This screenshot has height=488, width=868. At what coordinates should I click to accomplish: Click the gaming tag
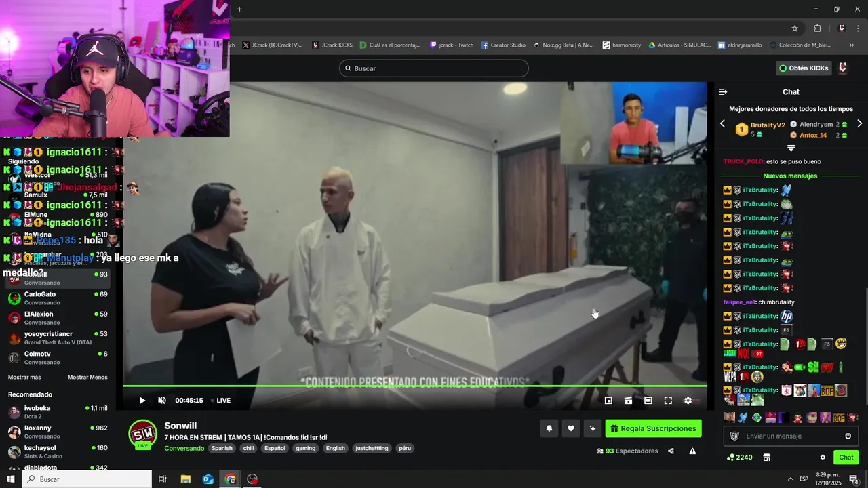point(306,448)
